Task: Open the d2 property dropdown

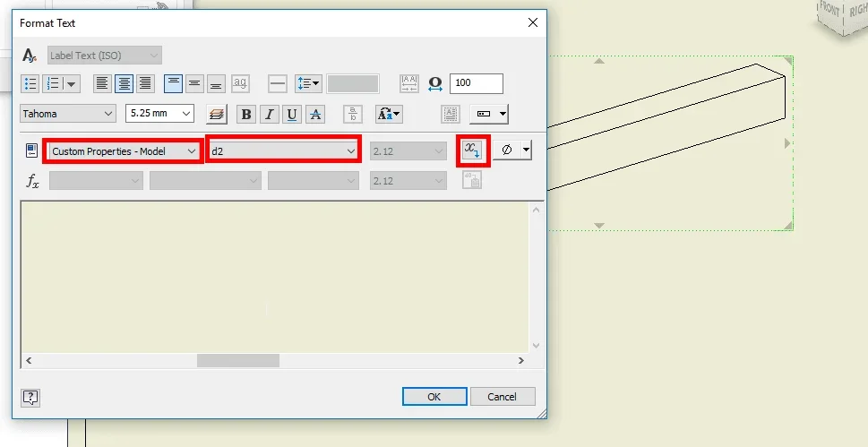Action: tap(283, 150)
